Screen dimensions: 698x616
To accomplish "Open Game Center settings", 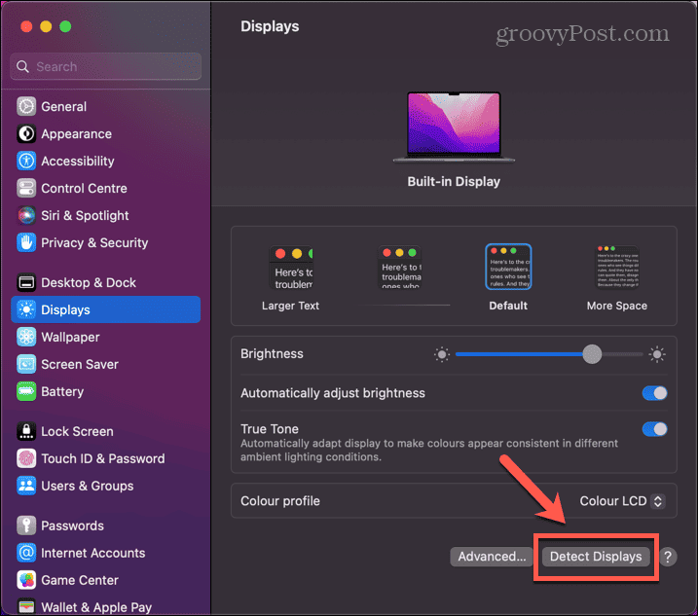I will click(x=105, y=580).
